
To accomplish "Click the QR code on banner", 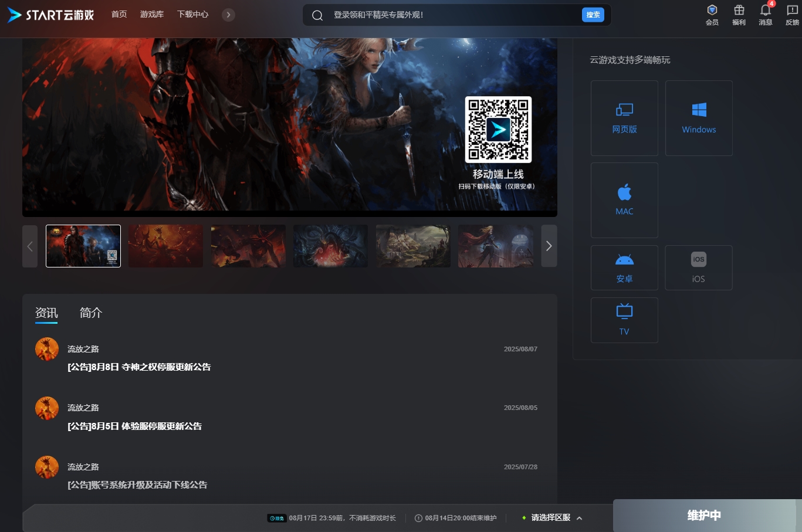I will [x=498, y=130].
